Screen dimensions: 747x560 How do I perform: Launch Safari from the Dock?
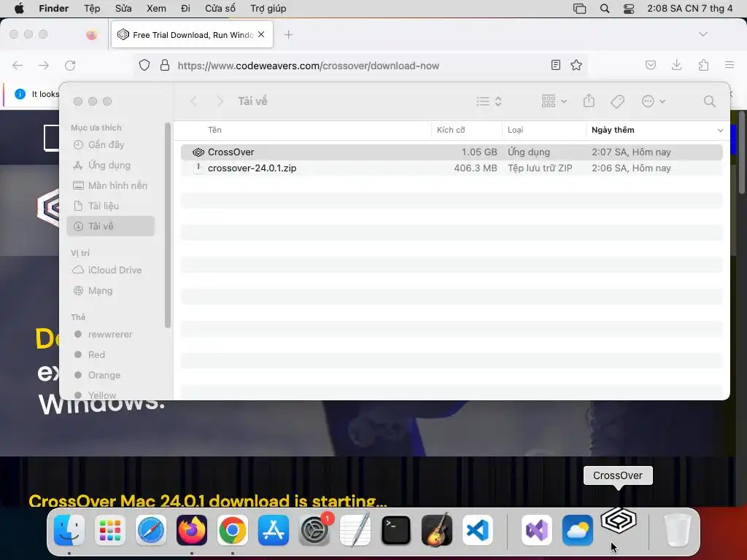151,530
